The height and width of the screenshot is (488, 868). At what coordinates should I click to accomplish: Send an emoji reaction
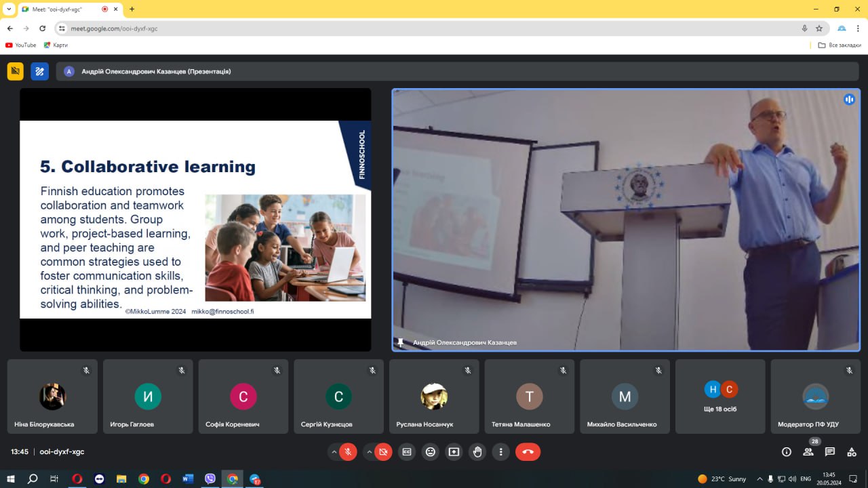pos(430,451)
